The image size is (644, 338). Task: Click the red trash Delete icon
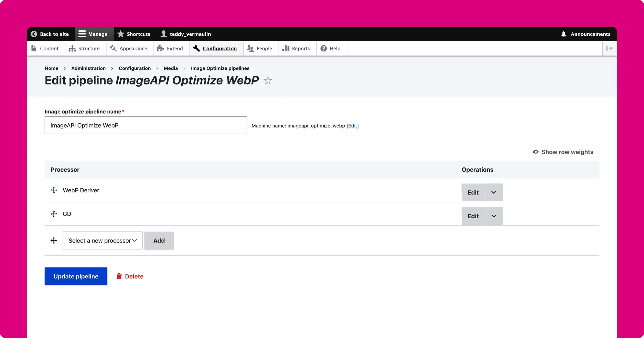click(119, 276)
